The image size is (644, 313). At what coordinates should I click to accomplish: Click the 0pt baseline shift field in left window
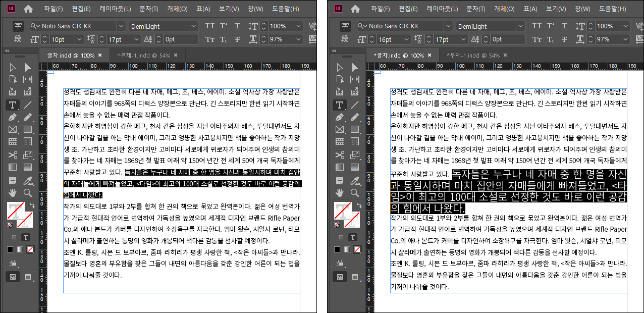coord(180,39)
